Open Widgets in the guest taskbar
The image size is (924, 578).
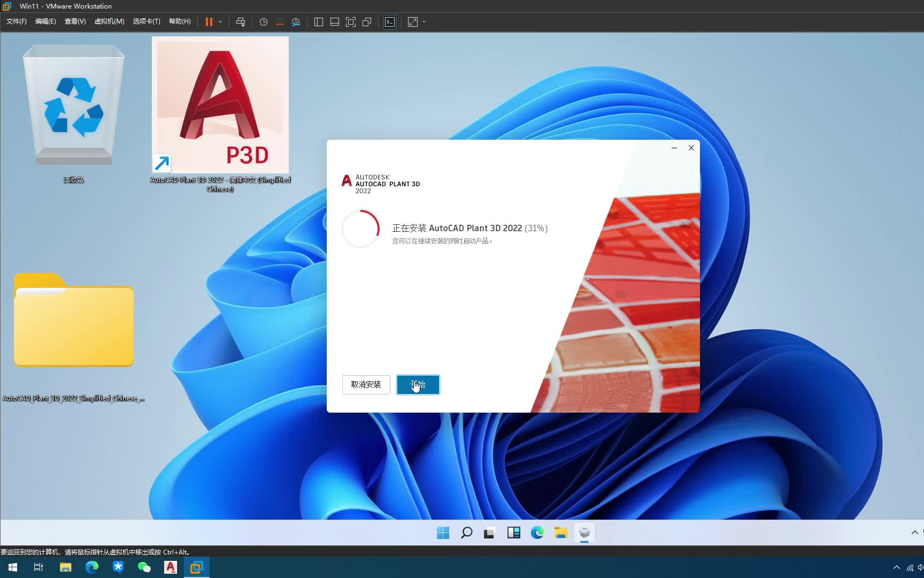[513, 533]
